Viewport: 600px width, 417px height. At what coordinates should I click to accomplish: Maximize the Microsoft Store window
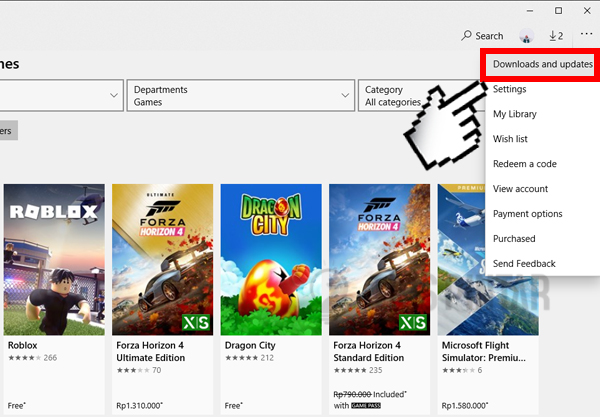click(558, 11)
